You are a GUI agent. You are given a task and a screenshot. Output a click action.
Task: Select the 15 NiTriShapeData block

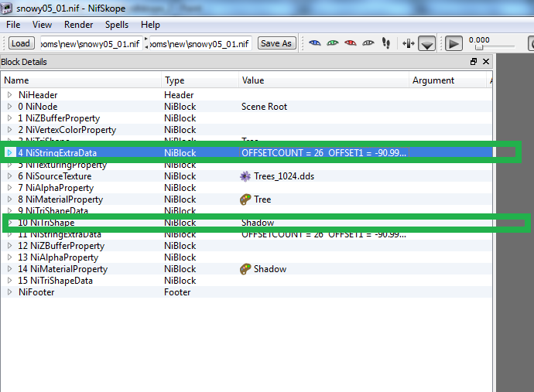[247, 281]
